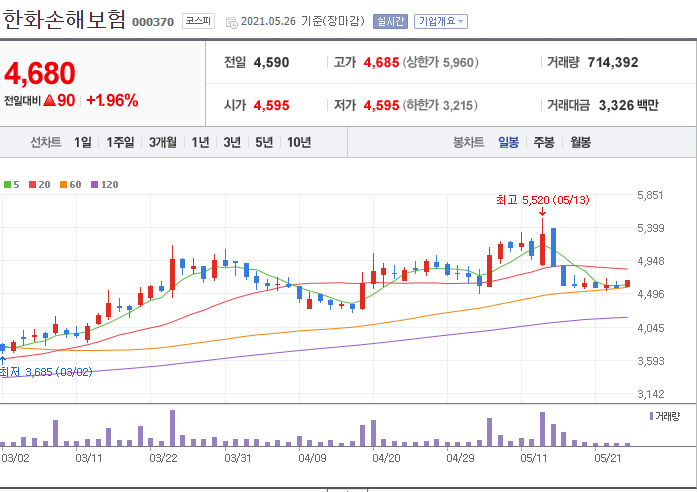Switch to the 주봉 weekly candle chart
Image resolution: width=697 pixels, height=492 pixels.
[x=544, y=142]
